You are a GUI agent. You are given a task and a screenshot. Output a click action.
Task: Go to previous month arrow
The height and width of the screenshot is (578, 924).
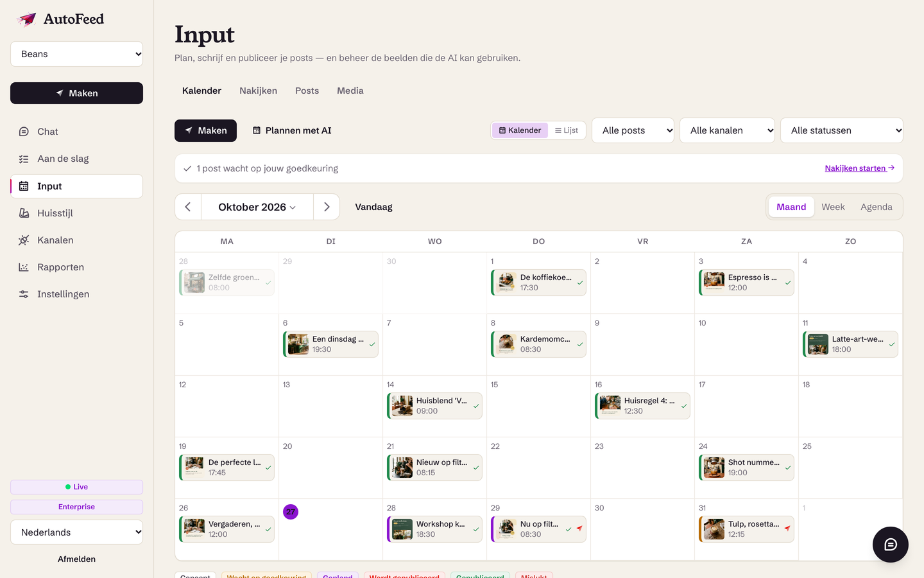(188, 207)
